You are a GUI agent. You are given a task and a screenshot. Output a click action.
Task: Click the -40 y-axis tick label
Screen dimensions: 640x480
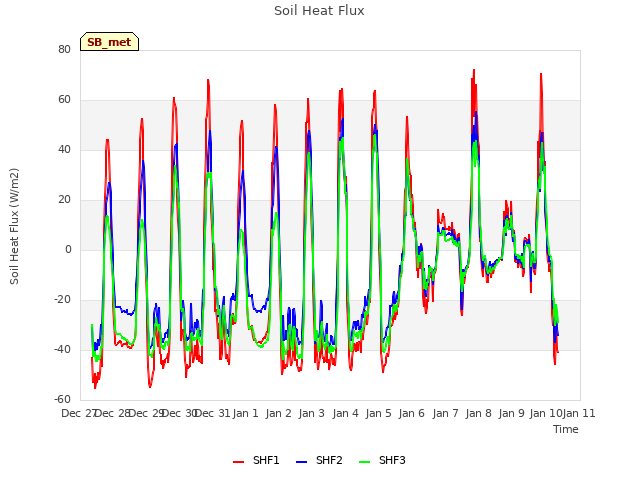pyautogui.click(x=62, y=349)
